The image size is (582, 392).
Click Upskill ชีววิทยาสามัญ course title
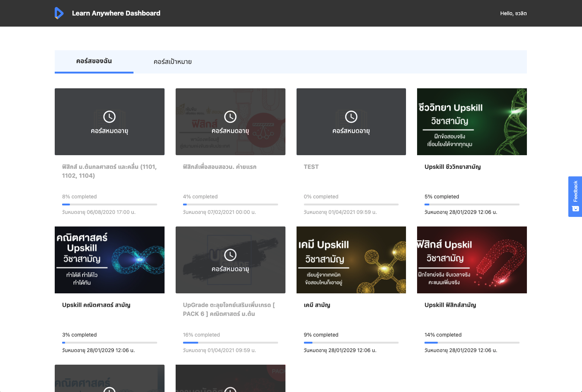click(453, 167)
